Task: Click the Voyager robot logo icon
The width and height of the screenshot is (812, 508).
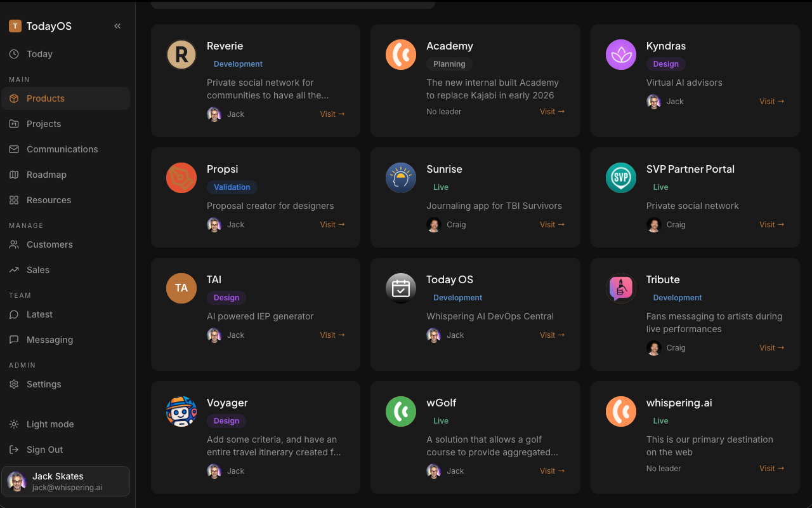Action: tap(181, 411)
